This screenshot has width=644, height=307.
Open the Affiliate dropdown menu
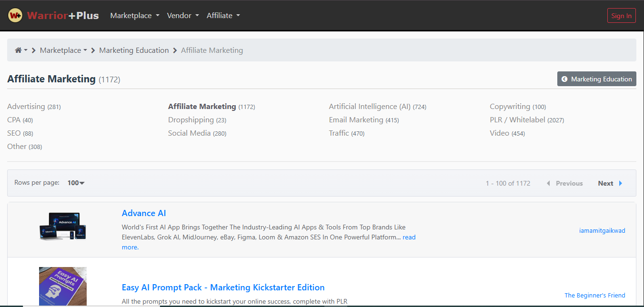coord(223,16)
